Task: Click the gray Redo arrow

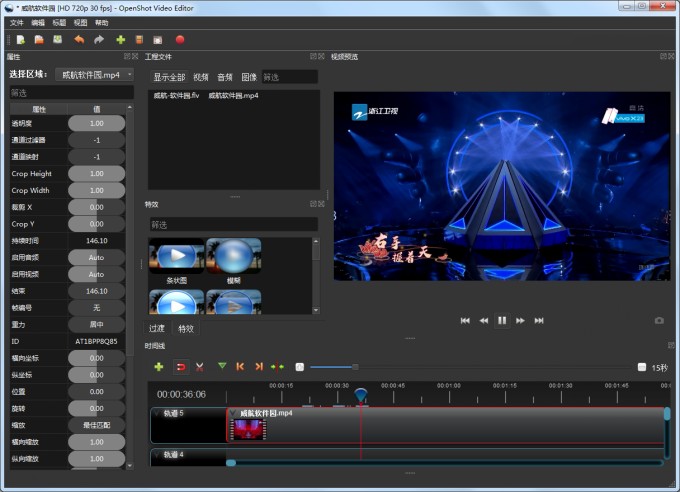Action: [x=99, y=40]
